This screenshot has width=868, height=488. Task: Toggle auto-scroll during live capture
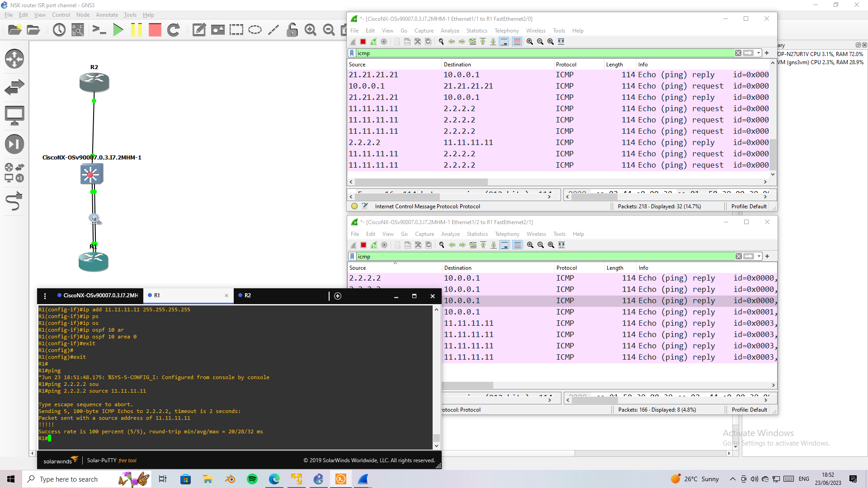click(504, 42)
